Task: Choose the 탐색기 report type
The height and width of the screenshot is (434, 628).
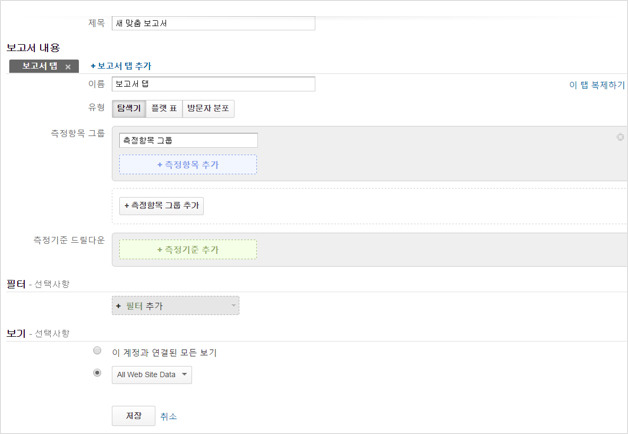Action: click(x=128, y=108)
